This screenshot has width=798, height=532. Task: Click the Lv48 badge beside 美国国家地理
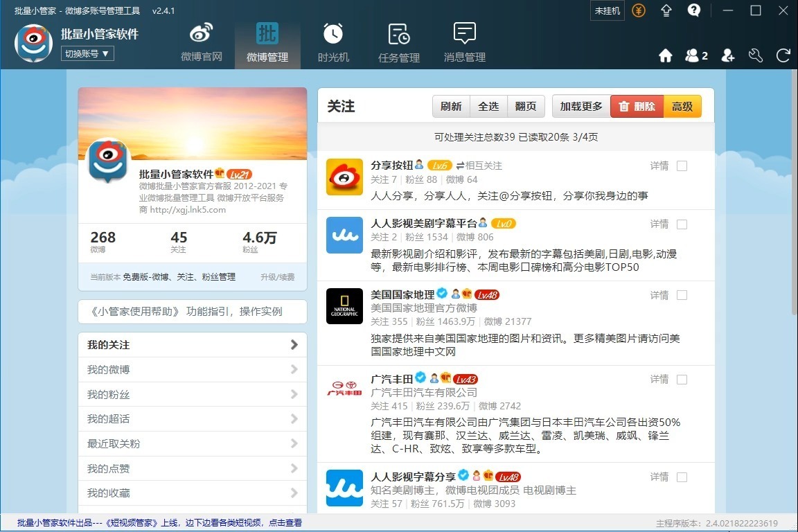[x=487, y=295]
